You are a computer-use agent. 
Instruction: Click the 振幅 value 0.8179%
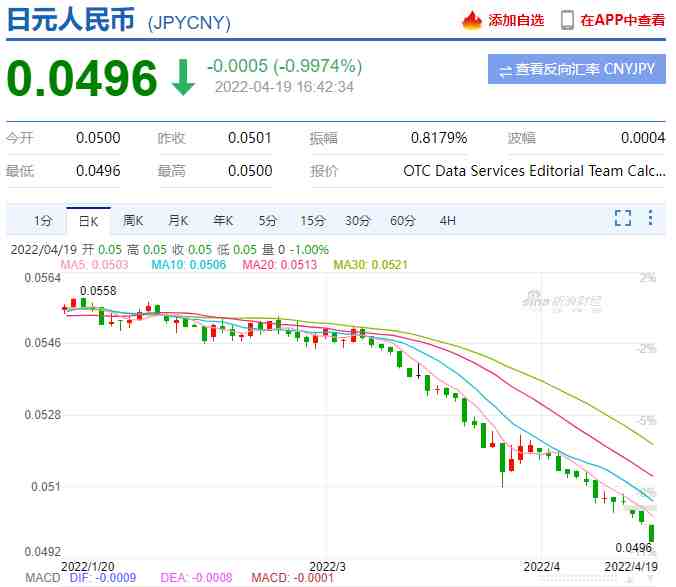tap(439, 138)
